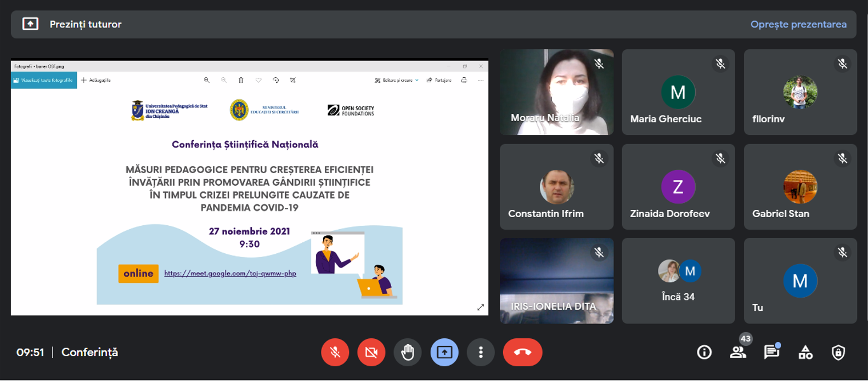
Task: Open the chat messages panel
Action: pyautogui.click(x=771, y=352)
